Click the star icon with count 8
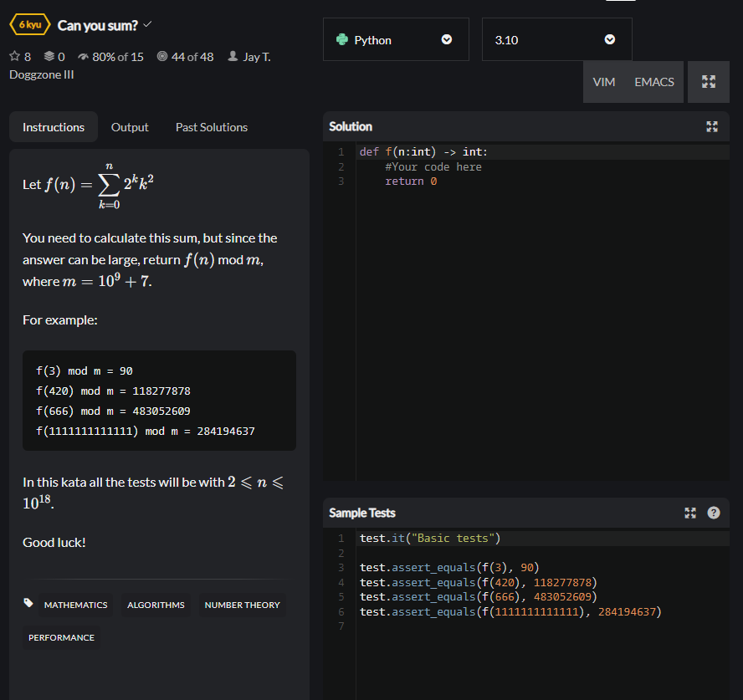 pos(15,56)
